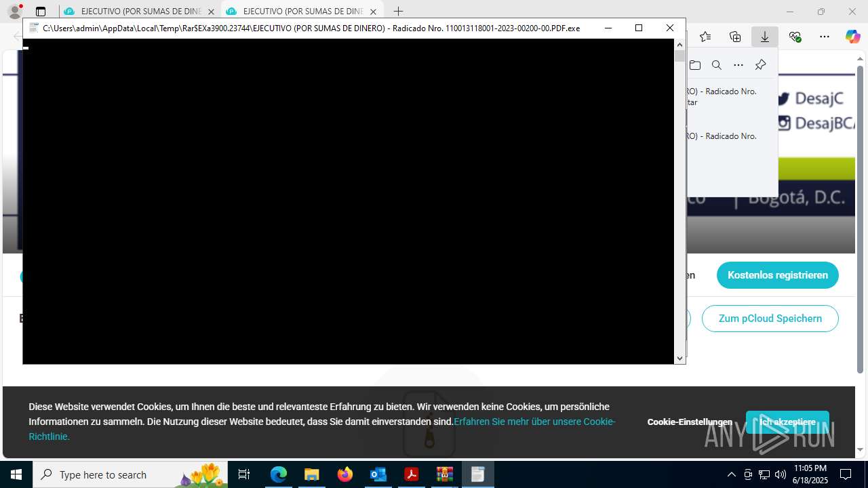The height and width of the screenshot is (488, 868).
Task: Open Adobe Acrobat from taskbar
Action: (411, 474)
